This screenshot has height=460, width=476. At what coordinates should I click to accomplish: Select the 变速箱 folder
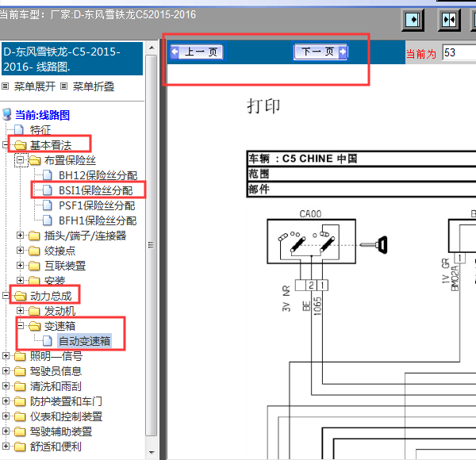[59, 326]
